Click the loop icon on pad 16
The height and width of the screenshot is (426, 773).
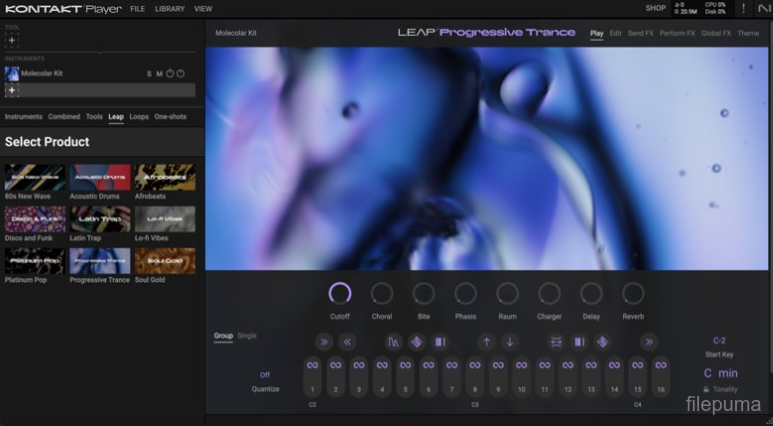click(660, 366)
